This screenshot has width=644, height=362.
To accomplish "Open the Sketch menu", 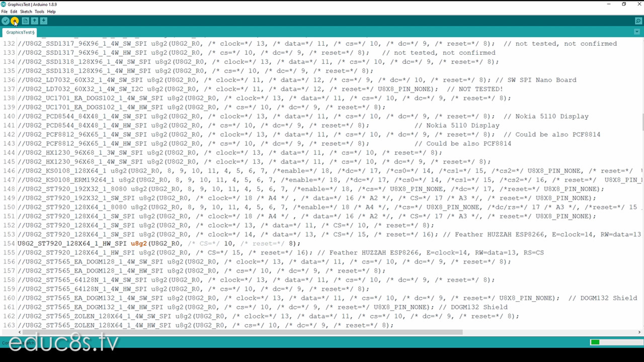I will click(26, 12).
